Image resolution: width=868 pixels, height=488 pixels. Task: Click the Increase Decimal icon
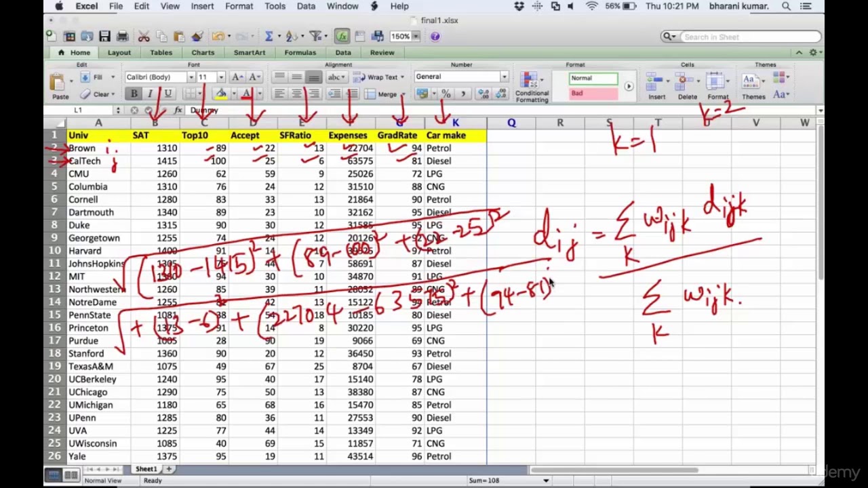click(484, 94)
